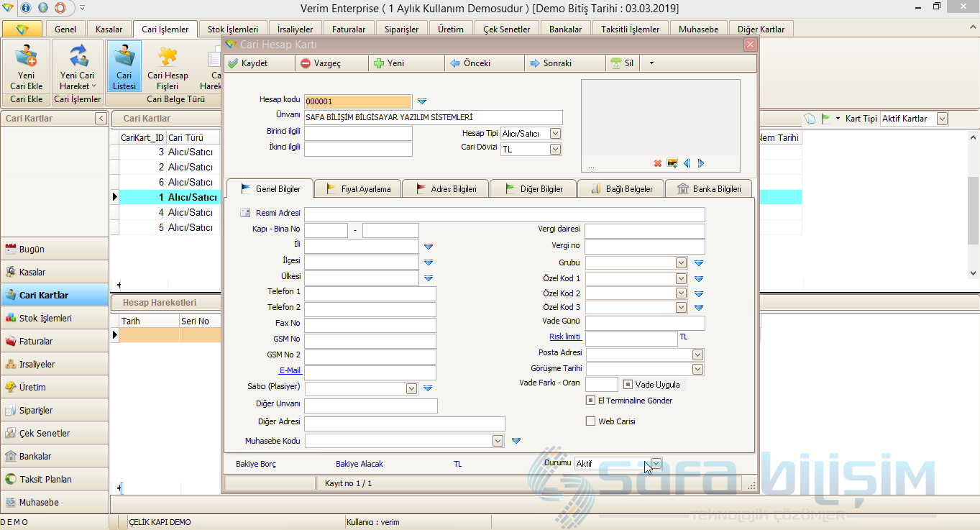Click the Kaydet toolbar button
Image resolution: width=980 pixels, height=530 pixels.
pyautogui.click(x=247, y=63)
